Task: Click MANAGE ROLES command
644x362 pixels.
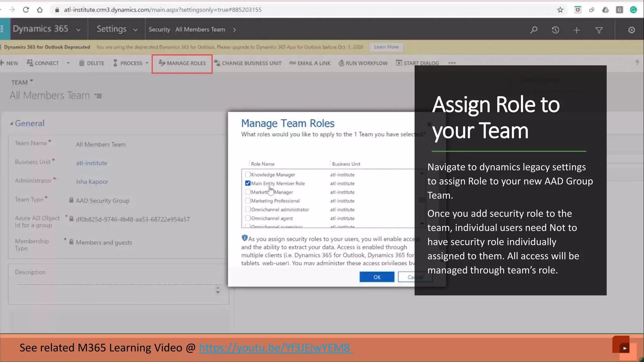Action: 182,63
